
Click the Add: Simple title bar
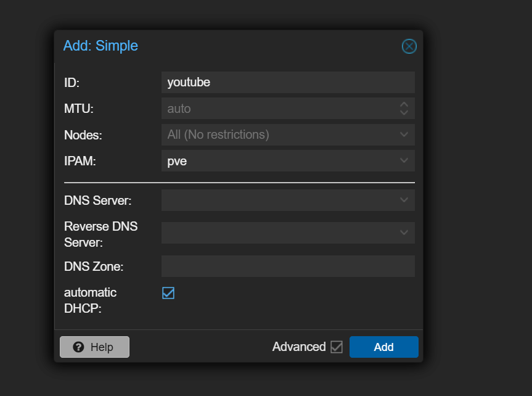234,46
